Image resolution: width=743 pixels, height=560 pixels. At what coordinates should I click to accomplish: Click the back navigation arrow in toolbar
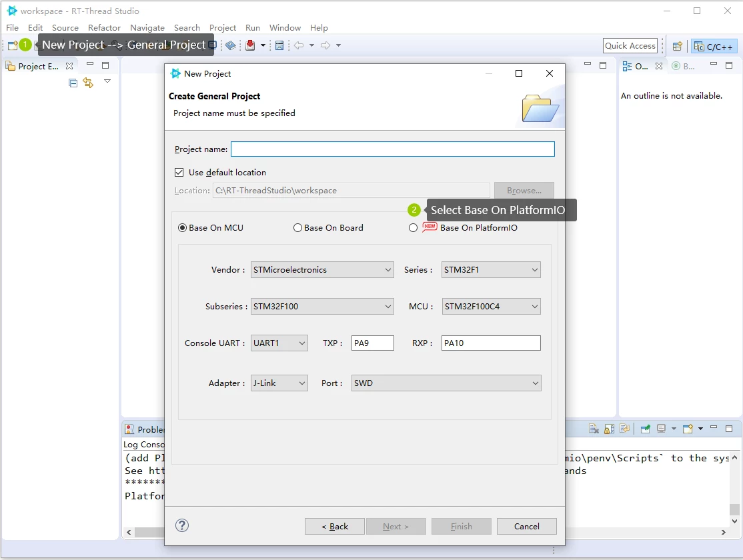tap(299, 45)
